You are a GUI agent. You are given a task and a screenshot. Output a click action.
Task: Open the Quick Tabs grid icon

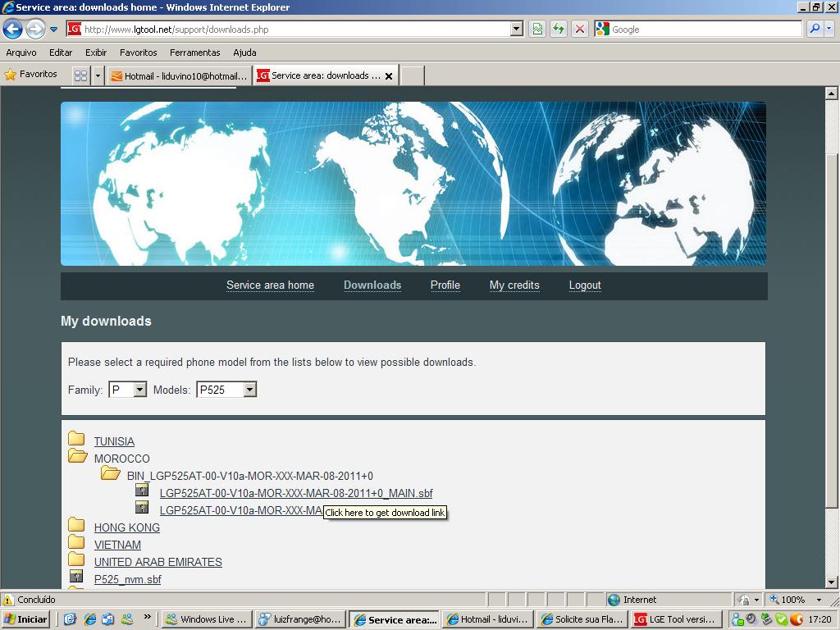point(80,75)
